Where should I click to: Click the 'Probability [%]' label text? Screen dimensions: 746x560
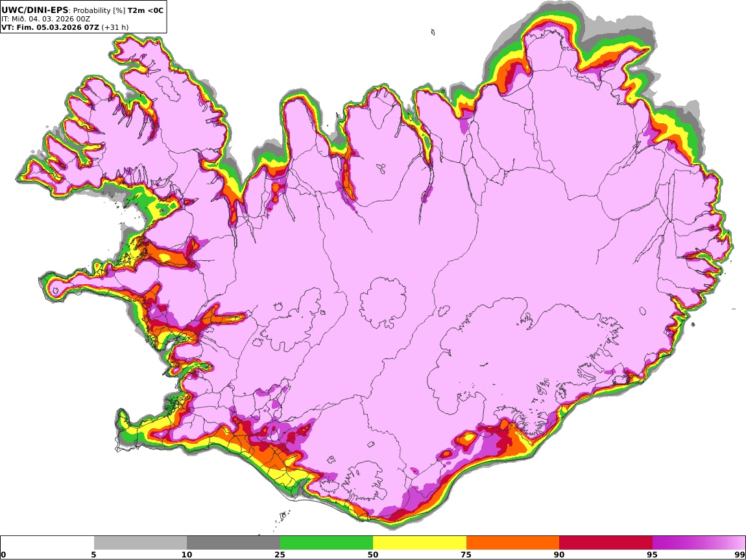click(99, 10)
